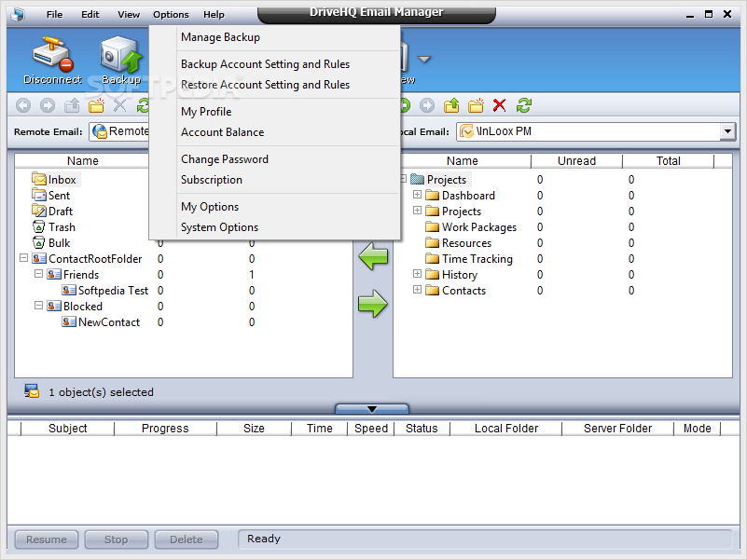The width and height of the screenshot is (747, 560).
Task: Choose Backup Account Setting and Rules
Action: [x=288, y=64]
